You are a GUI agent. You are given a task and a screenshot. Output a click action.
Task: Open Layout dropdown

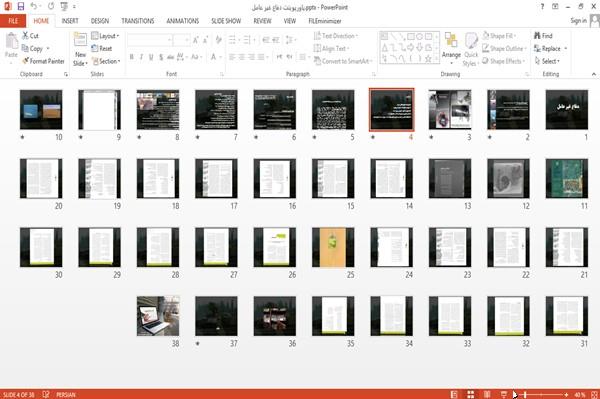(105, 36)
